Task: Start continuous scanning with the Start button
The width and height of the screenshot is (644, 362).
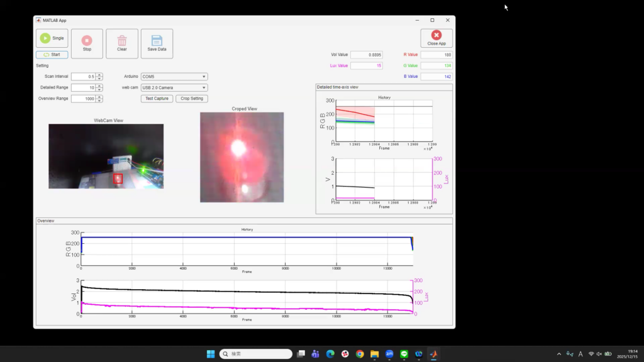Action: [x=52, y=55]
